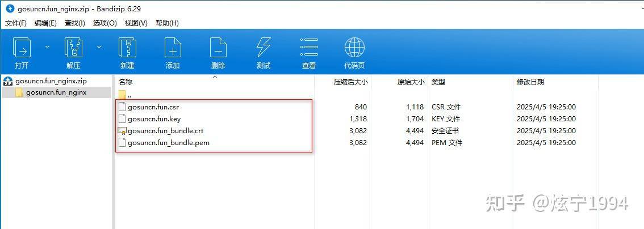Sort by the 修改日期 column header
644x229 pixels.
click(x=530, y=82)
